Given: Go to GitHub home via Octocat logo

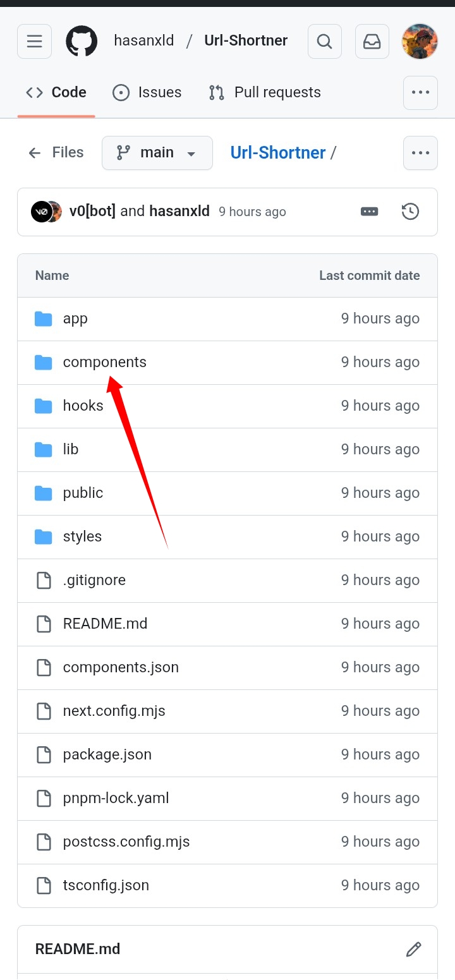Looking at the screenshot, I should pyautogui.click(x=82, y=42).
